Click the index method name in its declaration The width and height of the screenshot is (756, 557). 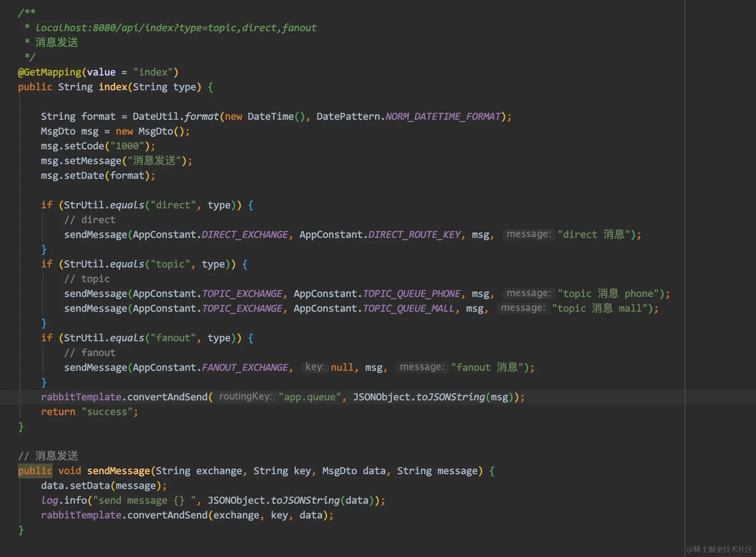coord(113,87)
